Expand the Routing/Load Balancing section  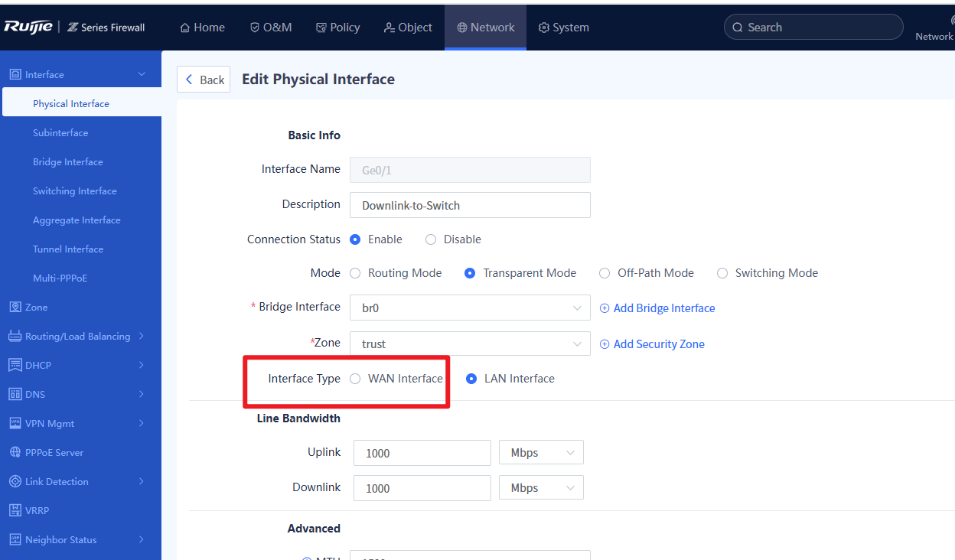(x=77, y=336)
